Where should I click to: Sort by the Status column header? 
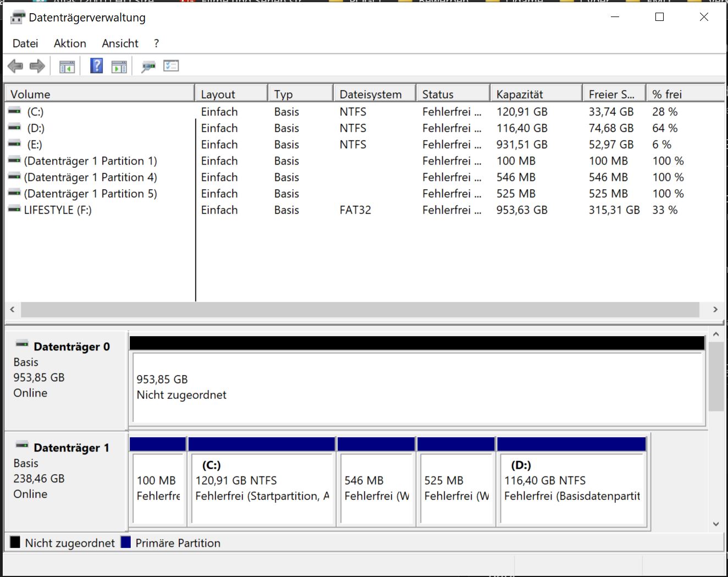453,94
